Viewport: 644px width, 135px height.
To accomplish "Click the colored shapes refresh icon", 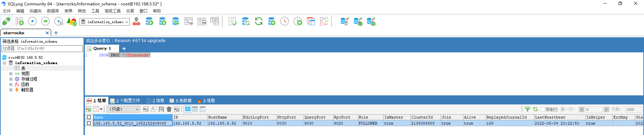I will click(x=72, y=21).
